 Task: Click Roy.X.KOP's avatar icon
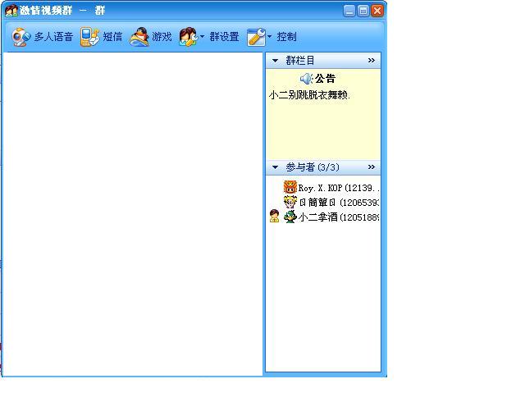tap(290, 188)
